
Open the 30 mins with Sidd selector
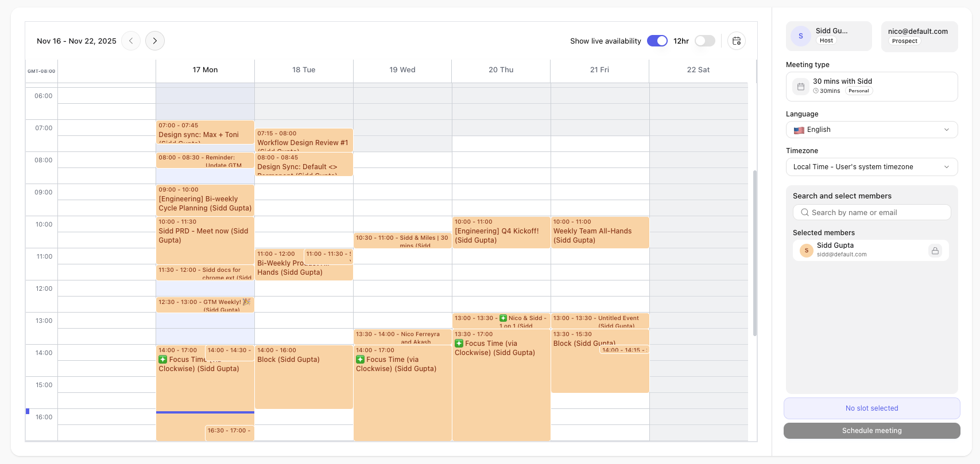pyautogui.click(x=871, y=87)
